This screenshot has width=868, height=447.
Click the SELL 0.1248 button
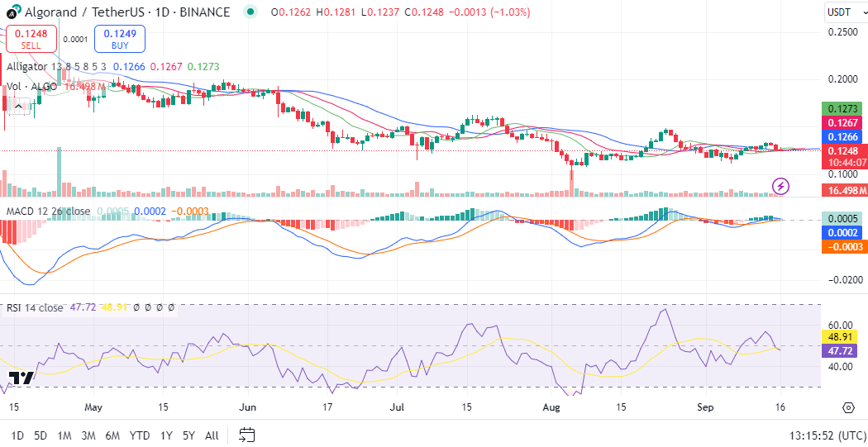coord(31,39)
